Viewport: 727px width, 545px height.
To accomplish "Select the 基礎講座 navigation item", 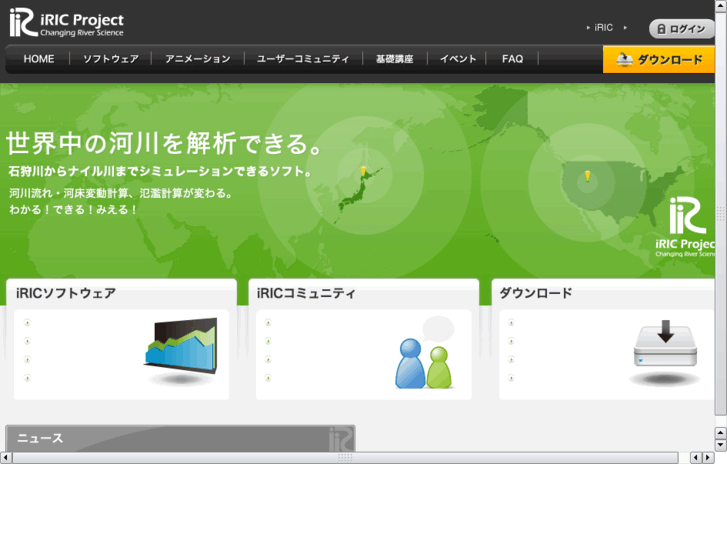I will pos(395,59).
